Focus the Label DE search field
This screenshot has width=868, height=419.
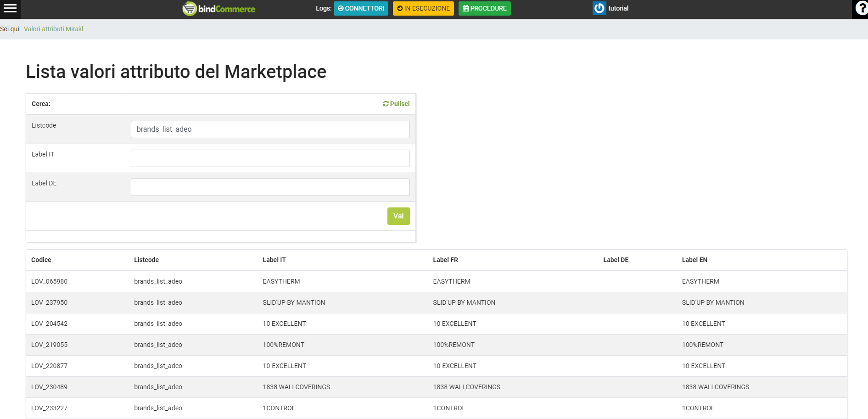(270, 187)
